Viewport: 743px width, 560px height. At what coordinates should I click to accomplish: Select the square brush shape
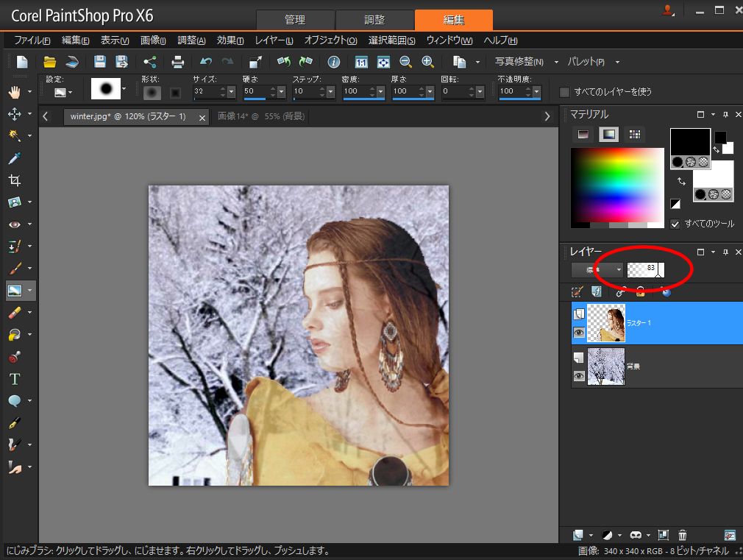[x=175, y=93]
